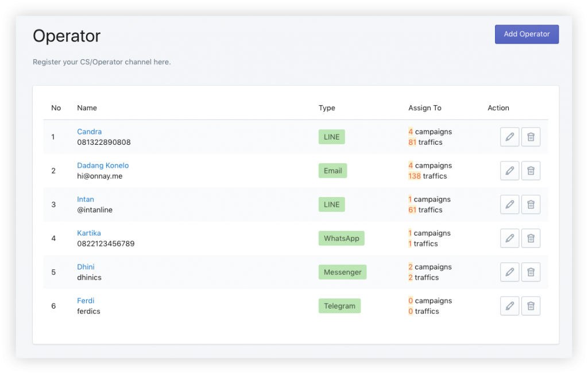Click phone number 081322890808
Viewport: 588px width, 374px height.
[x=104, y=142]
